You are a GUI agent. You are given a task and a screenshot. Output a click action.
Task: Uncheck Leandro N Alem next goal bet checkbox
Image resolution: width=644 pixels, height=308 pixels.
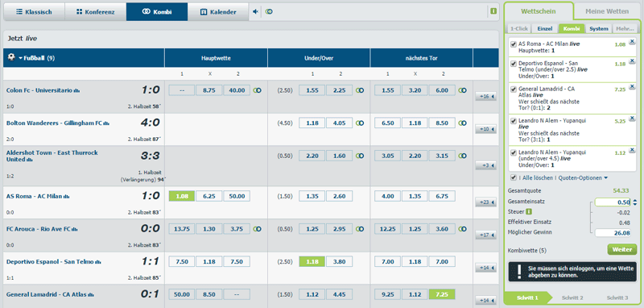point(513,121)
